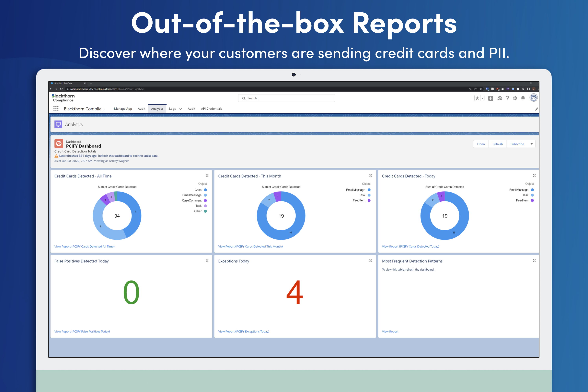Open the App Launcher dots grid
Image resolution: width=588 pixels, height=392 pixels.
click(x=56, y=108)
